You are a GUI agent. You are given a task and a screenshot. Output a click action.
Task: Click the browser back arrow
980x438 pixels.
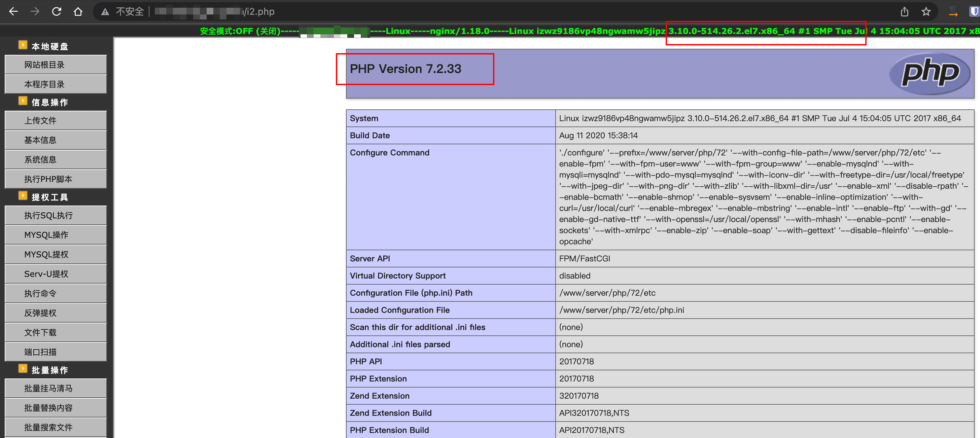tap(13, 11)
